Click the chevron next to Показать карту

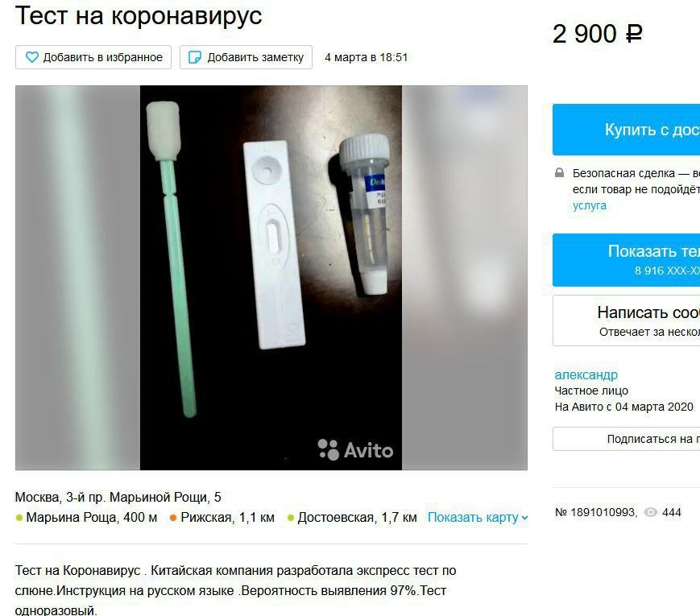pyautogui.click(x=524, y=518)
